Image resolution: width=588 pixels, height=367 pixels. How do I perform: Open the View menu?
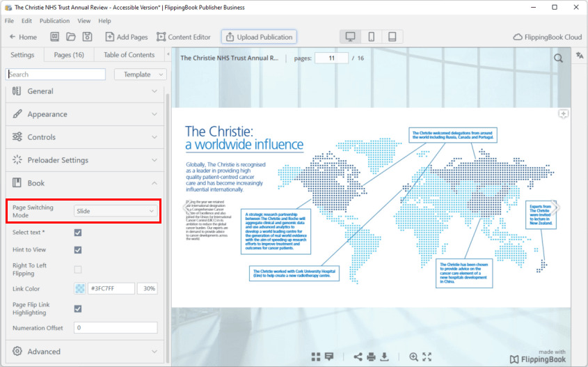tap(84, 21)
